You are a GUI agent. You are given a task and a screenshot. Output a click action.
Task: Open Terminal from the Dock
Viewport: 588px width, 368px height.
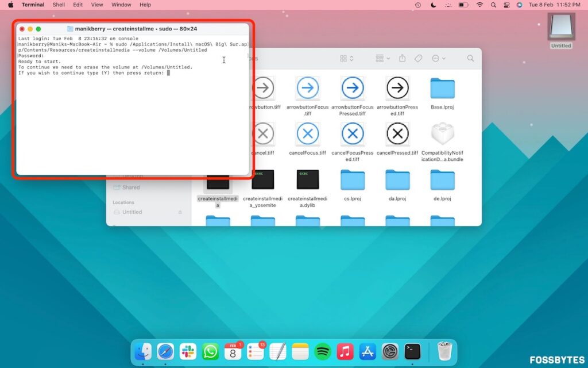pyautogui.click(x=412, y=350)
